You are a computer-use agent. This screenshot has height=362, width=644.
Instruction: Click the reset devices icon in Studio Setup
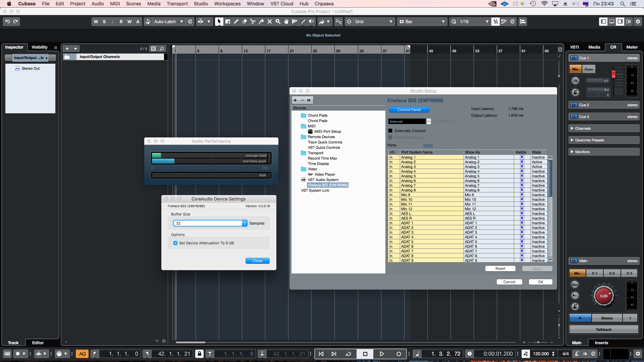coord(309,100)
